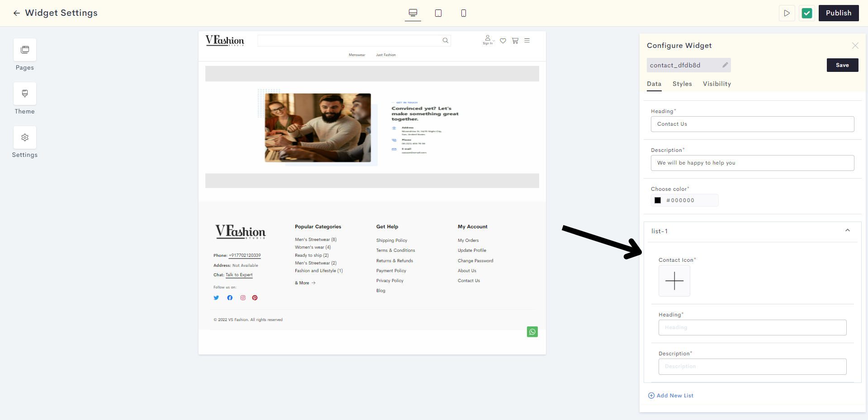Viewport: 868px width, 420px height.
Task: Open the Theme panel icon
Action: pyautogui.click(x=25, y=94)
